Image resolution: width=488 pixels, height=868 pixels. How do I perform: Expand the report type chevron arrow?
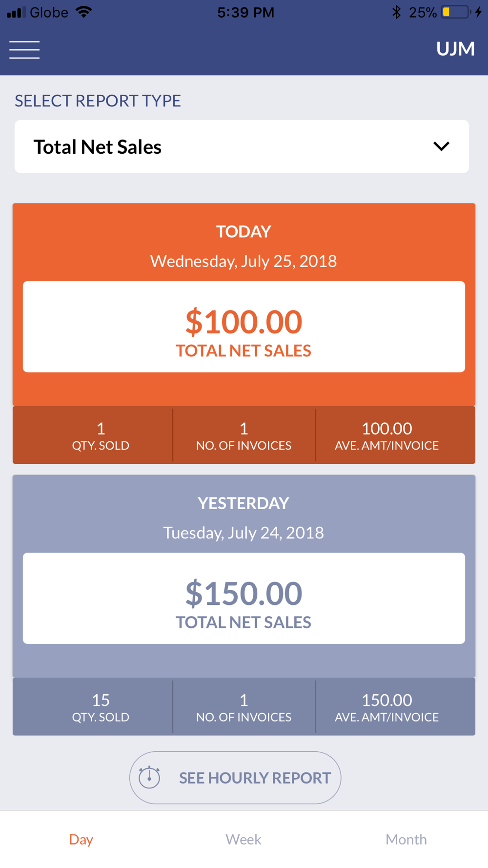point(441,146)
